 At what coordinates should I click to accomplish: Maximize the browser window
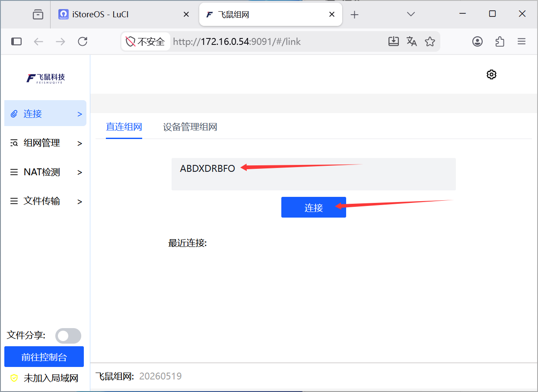[492, 14]
